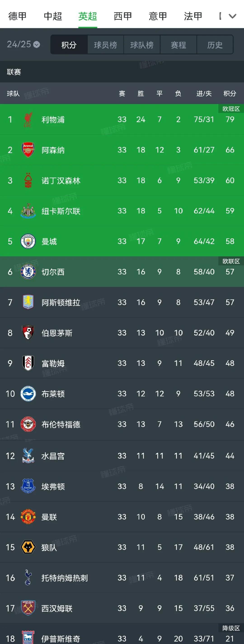244x644 pixels.
Task: Open the 水晶宫 team row
Action: point(122,456)
